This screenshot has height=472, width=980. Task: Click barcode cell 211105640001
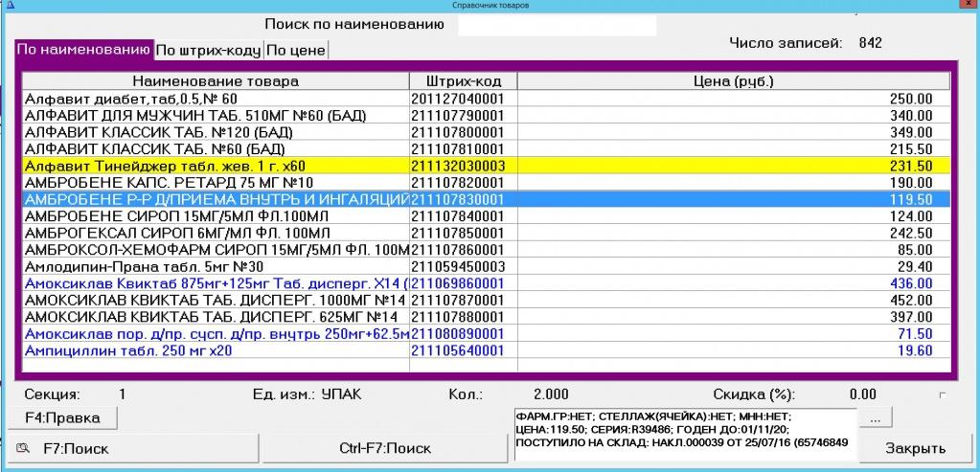tap(463, 350)
